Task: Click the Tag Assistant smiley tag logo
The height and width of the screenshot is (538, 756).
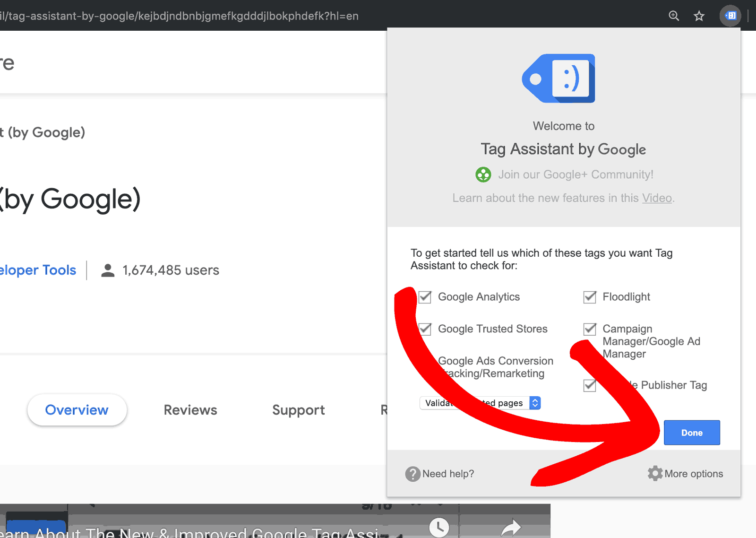Action: tap(559, 78)
